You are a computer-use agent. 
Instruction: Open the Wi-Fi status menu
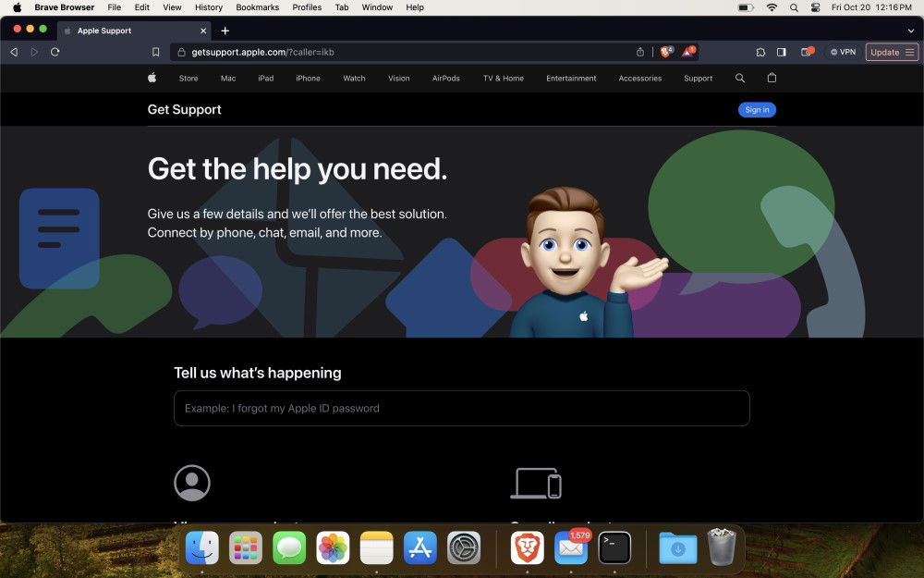coord(772,7)
